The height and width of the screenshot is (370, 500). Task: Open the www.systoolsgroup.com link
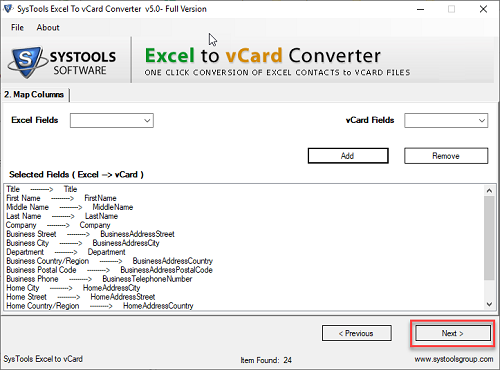pyautogui.click(x=454, y=359)
